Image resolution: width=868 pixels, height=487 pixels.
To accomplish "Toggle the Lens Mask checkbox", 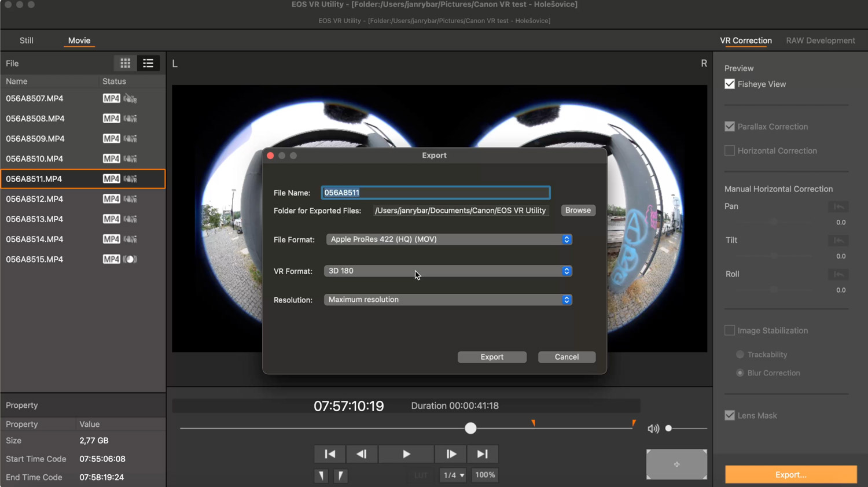I will [730, 415].
